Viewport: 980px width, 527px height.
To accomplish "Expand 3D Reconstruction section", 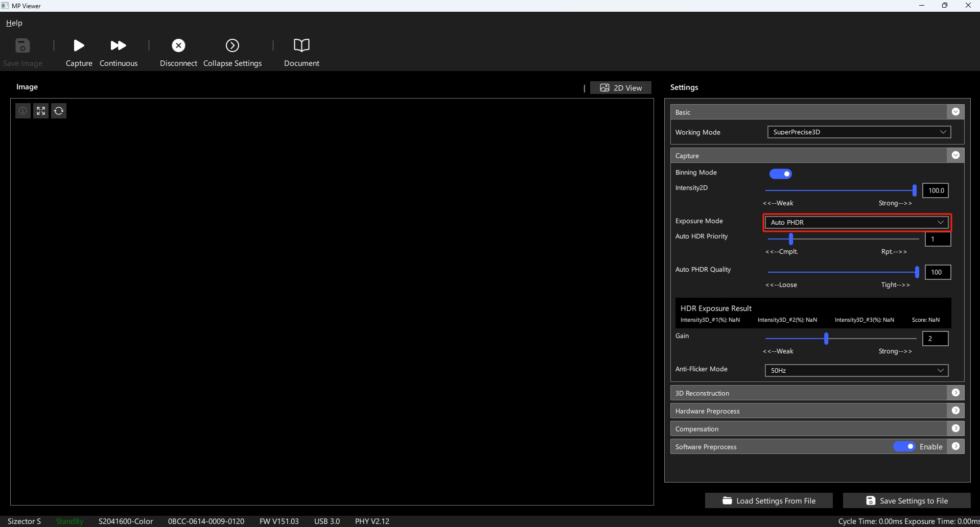I will click(955, 393).
